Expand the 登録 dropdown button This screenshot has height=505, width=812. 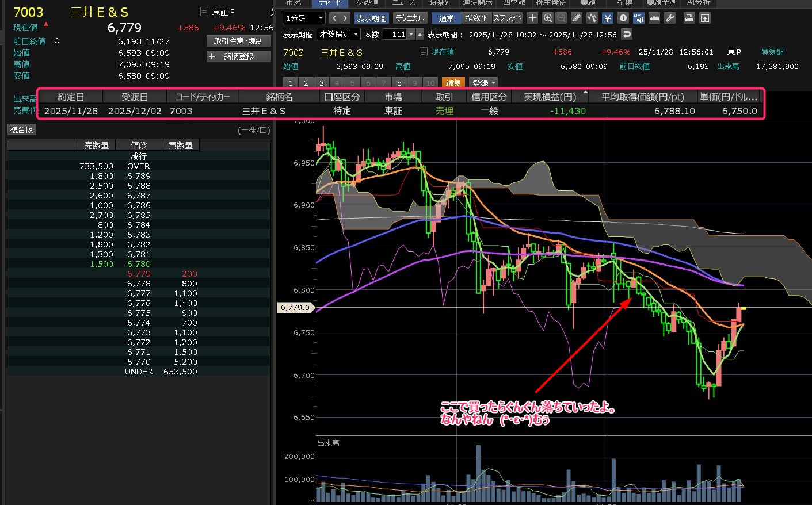(x=483, y=83)
